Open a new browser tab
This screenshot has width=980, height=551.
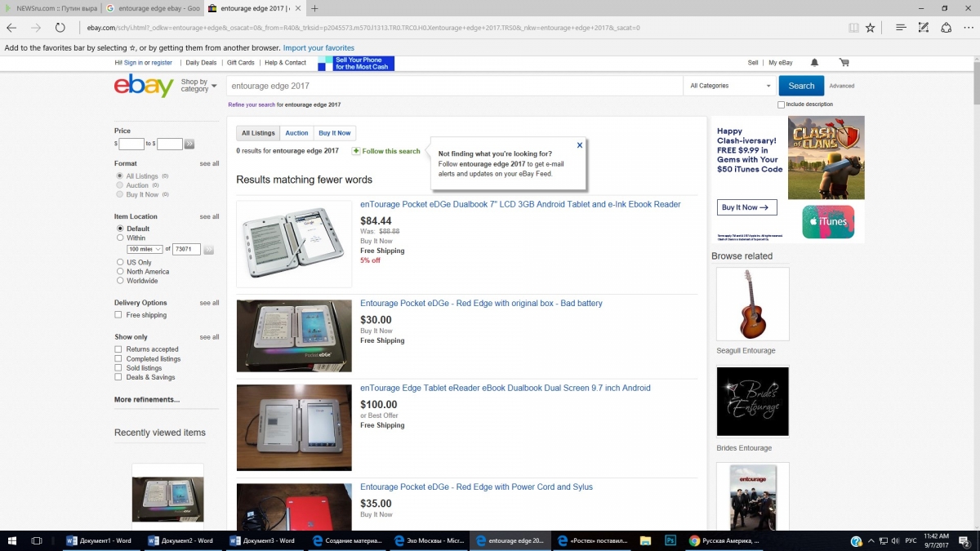314,8
